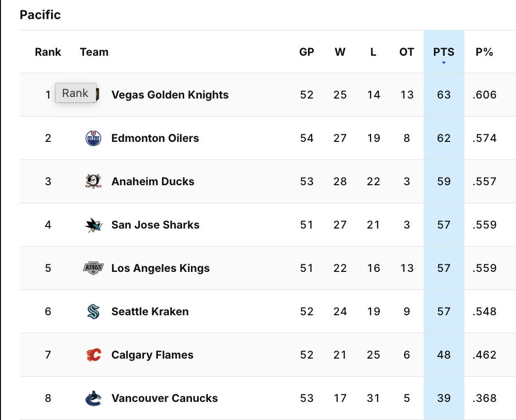
Task: Click the Seattle Kraken logo
Action: pos(93,312)
